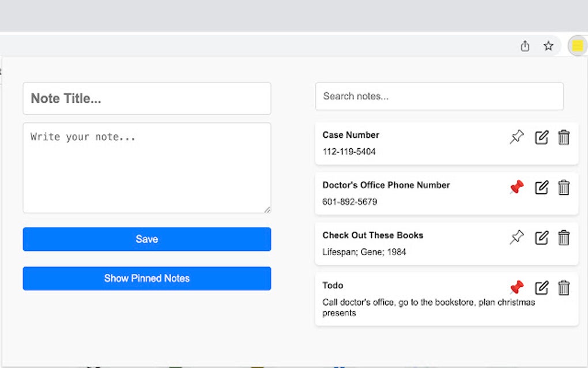Click the Search notes field

[x=439, y=96]
